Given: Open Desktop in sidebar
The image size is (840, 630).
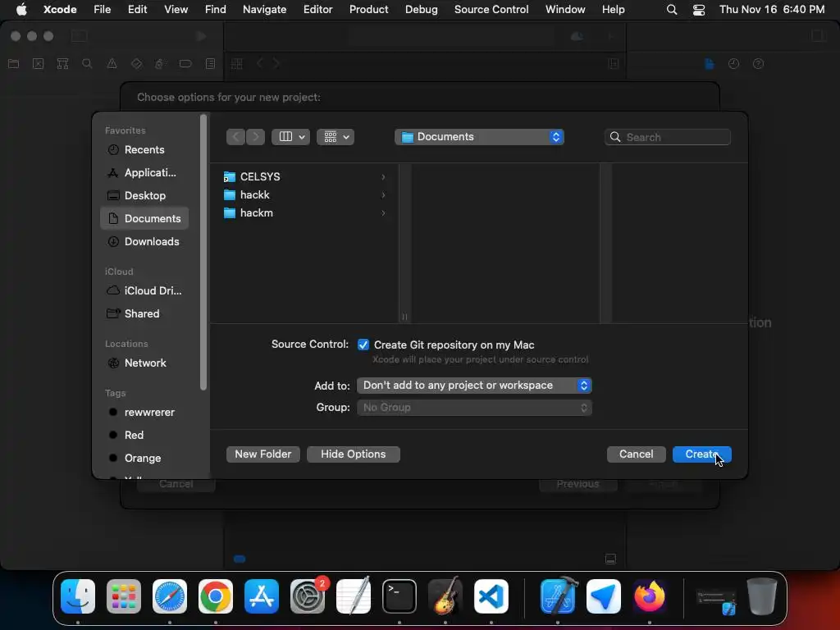Looking at the screenshot, I should click(x=144, y=195).
